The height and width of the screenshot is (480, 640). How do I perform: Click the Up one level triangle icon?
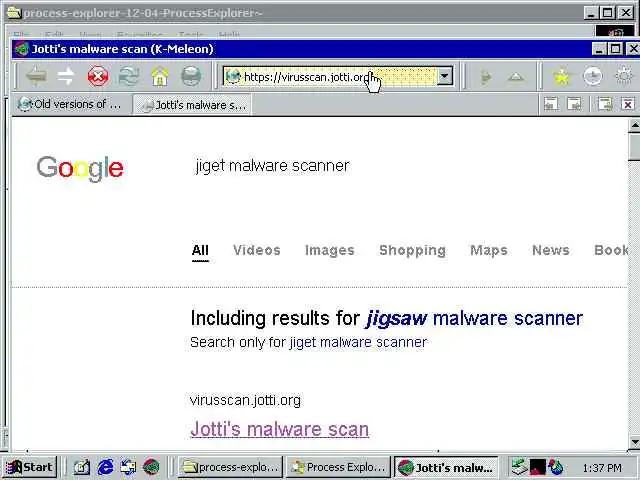point(516,76)
